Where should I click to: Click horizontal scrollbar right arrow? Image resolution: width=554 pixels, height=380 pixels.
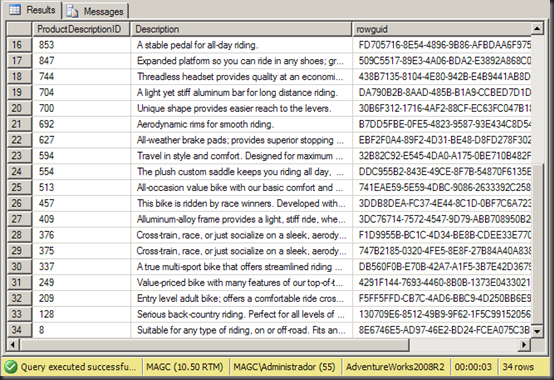pyautogui.click(x=524, y=344)
